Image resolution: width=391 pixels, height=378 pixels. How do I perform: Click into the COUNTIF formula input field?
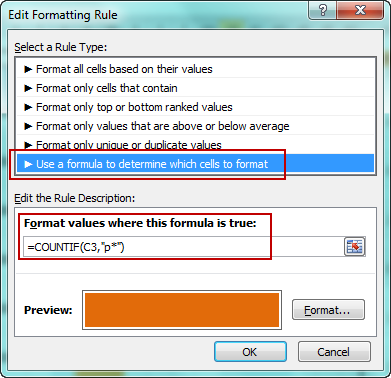click(x=183, y=247)
